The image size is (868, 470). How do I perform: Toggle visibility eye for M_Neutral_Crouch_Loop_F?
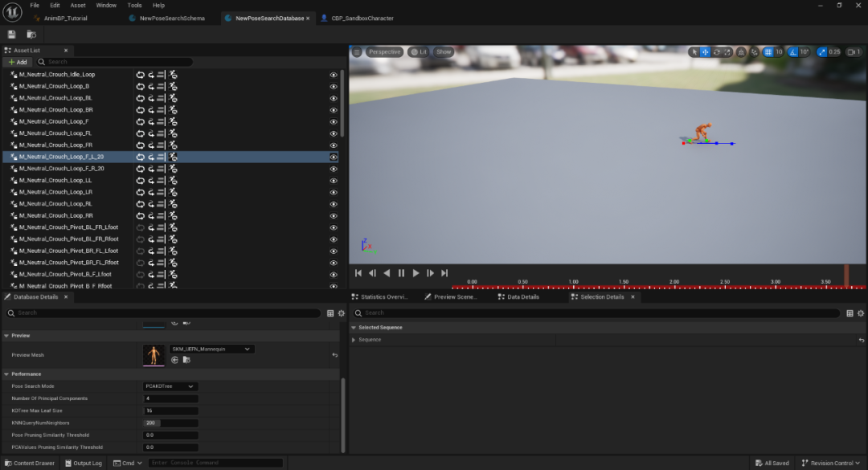coord(334,122)
